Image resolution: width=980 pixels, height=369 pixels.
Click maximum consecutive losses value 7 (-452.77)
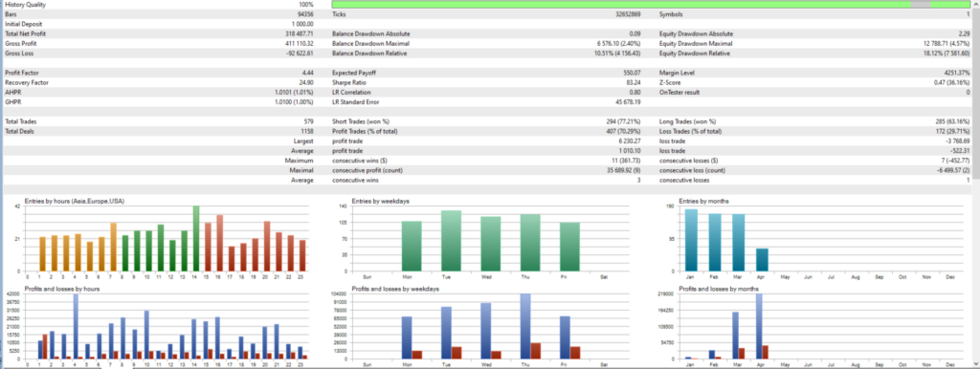[x=955, y=162]
